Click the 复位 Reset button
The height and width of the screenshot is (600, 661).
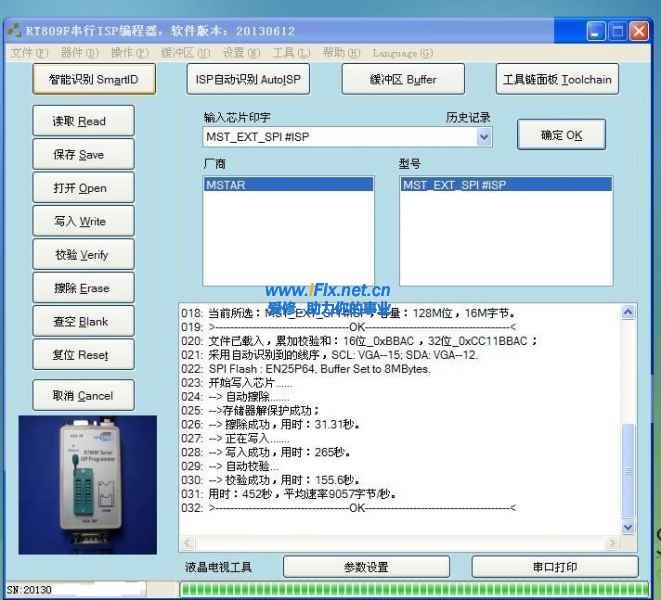83,355
